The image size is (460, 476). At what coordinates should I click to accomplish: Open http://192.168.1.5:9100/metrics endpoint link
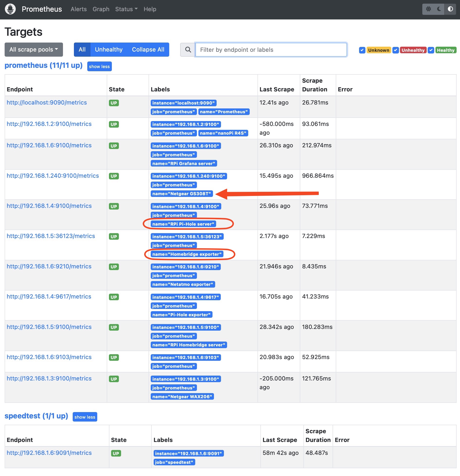49,327
